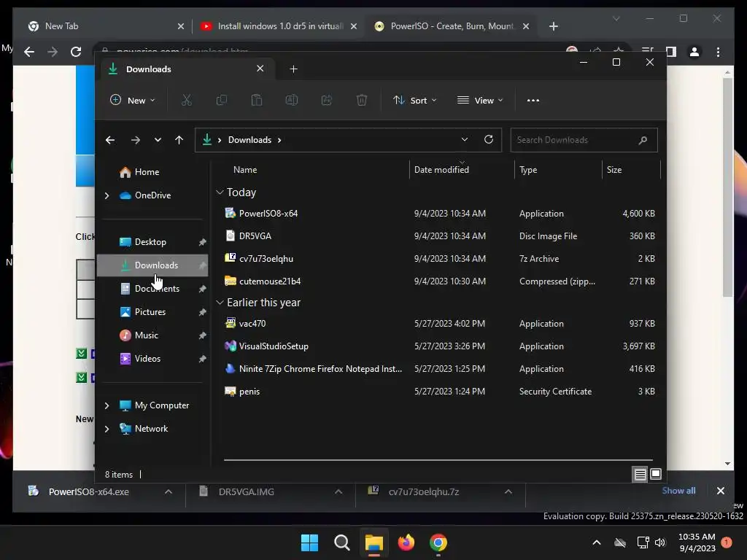The image size is (747, 560).
Task: Open Windows Start menu
Action: 309,542
